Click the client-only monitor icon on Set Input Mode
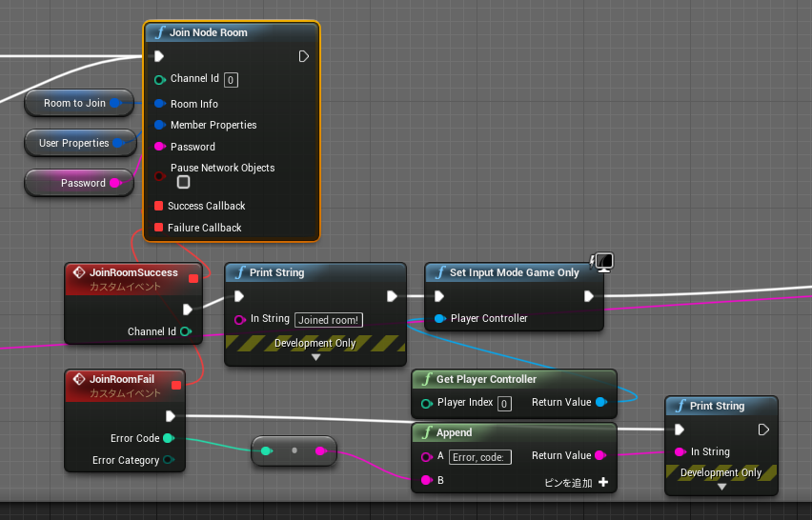Viewport: 812px width, 520px height. pos(601,262)
